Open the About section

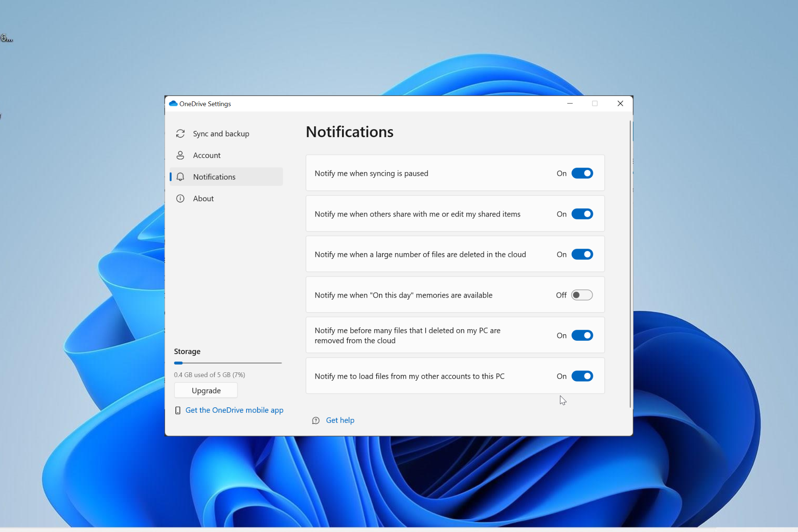click(203, 198)
